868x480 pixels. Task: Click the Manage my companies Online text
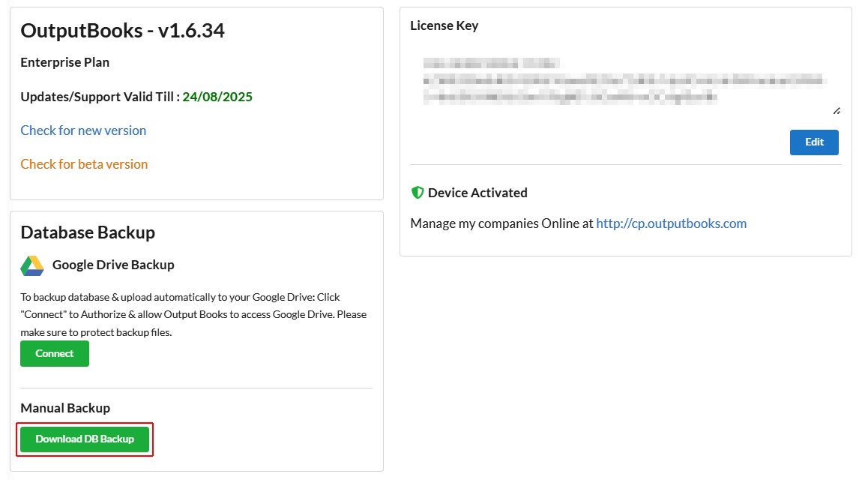click(x=502, y=223)
